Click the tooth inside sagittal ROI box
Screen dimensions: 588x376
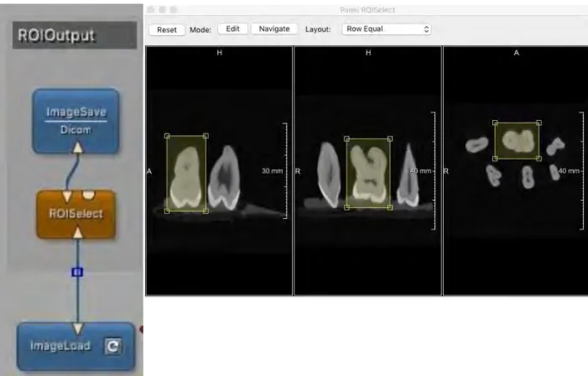tap(186, 177)
